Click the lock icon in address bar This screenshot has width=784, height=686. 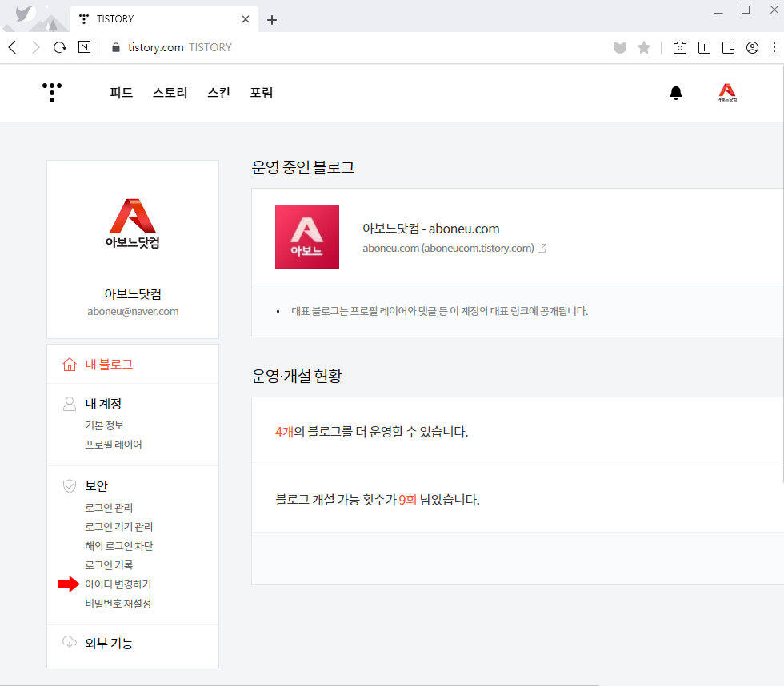click(116, 47)
